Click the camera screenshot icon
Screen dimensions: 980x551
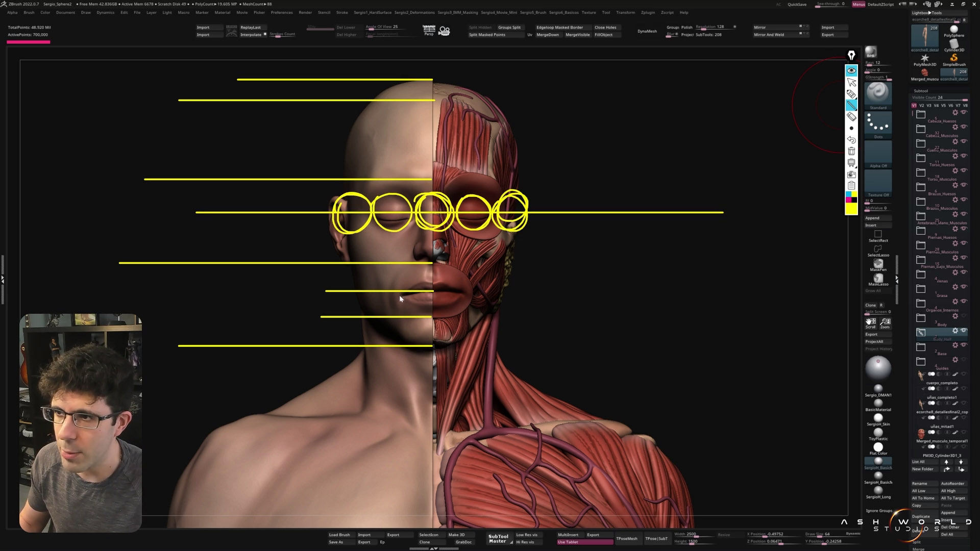click(x=851, y=174)
